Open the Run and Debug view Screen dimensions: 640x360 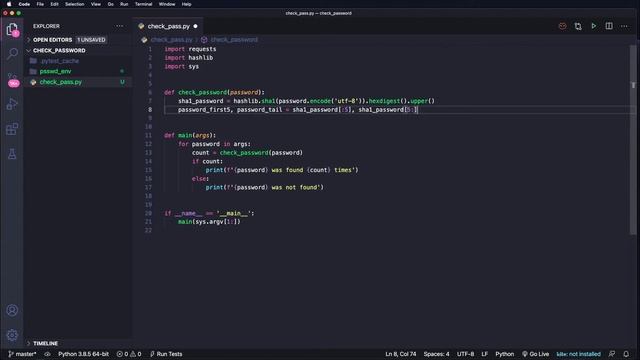coord(12,104)
